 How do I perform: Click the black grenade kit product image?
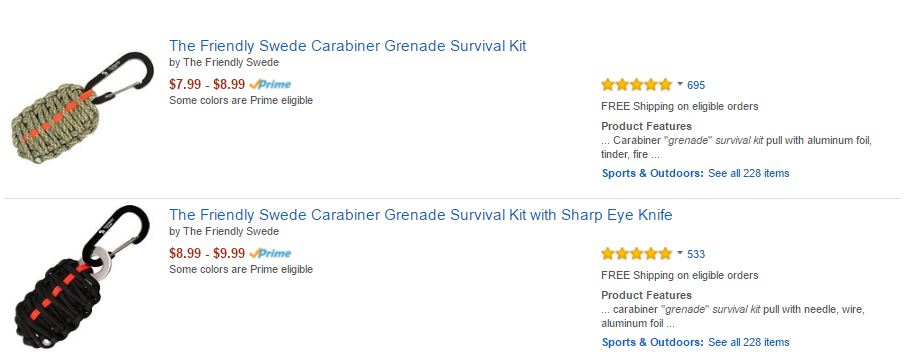[81, 277]
